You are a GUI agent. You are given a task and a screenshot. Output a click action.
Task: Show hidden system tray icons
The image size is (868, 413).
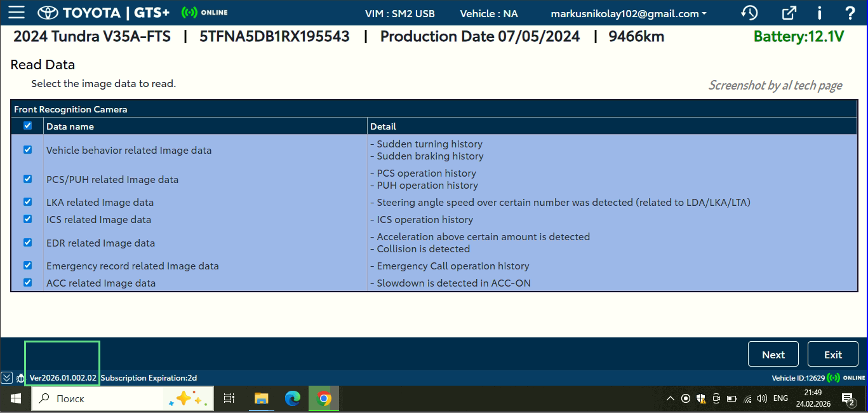(670, 399)
